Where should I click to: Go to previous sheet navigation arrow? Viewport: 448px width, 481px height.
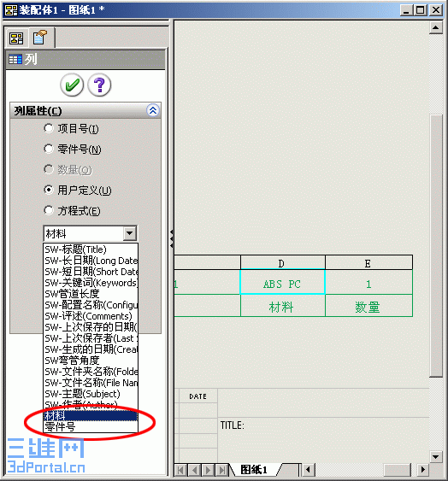(x=194, y=470)
